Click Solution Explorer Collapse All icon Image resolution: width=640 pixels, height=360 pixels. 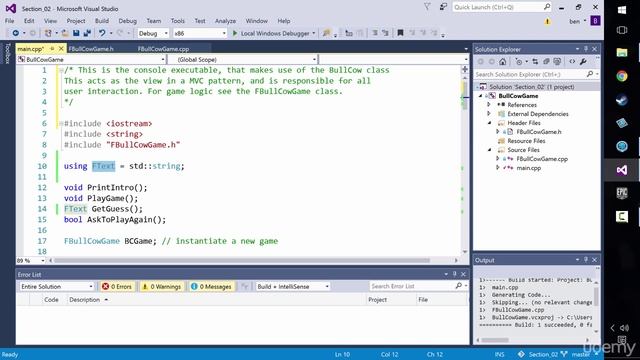point(546,62)
